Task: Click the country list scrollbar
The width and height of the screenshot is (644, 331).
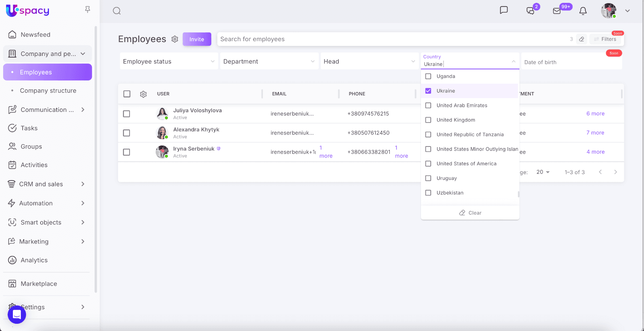Action: click(x=518, y=194)
